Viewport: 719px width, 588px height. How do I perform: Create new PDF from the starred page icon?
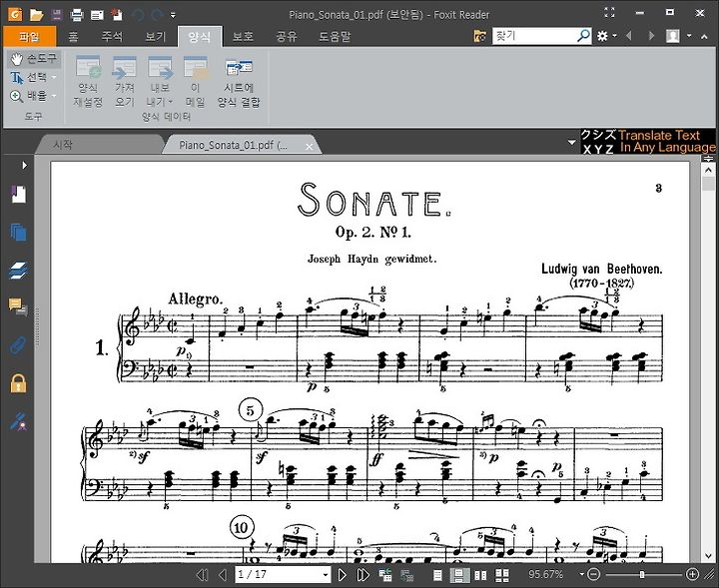point(117,14)
